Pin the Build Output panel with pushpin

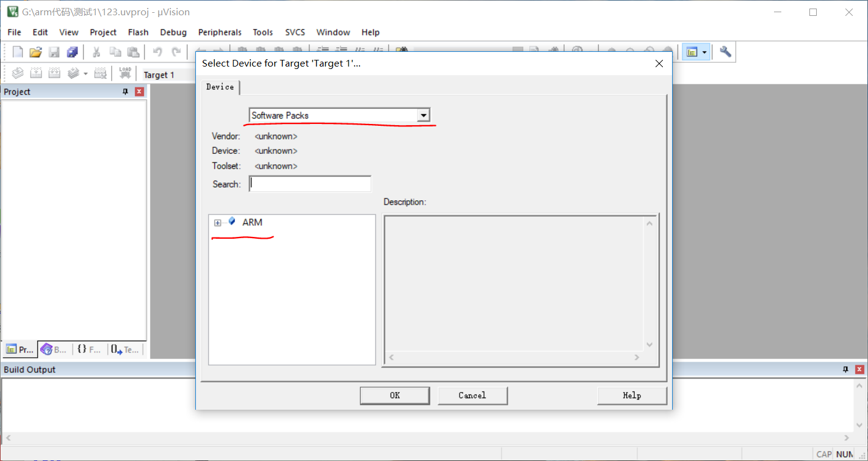(x=846, y=369)
